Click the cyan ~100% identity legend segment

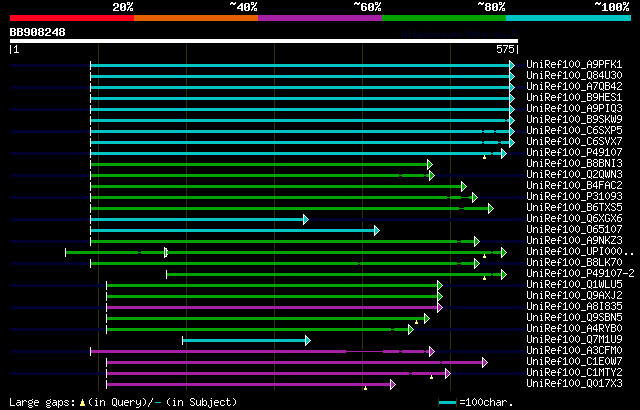[569, 18]
